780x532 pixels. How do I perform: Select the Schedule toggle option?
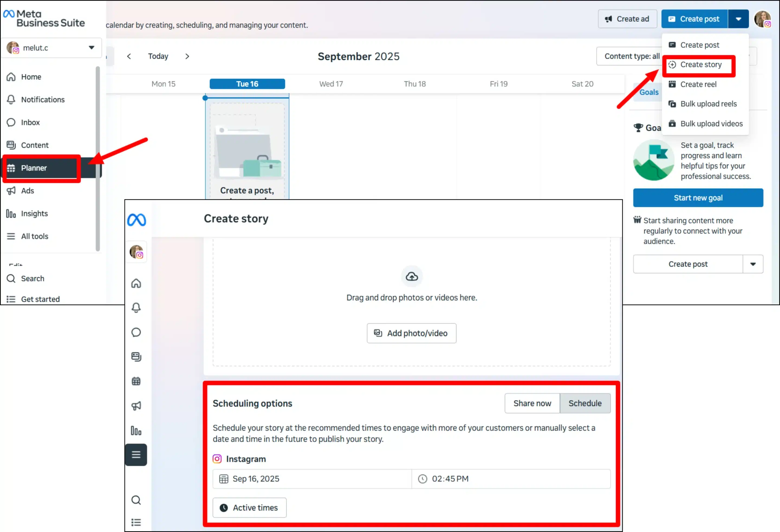pos(585,403)
